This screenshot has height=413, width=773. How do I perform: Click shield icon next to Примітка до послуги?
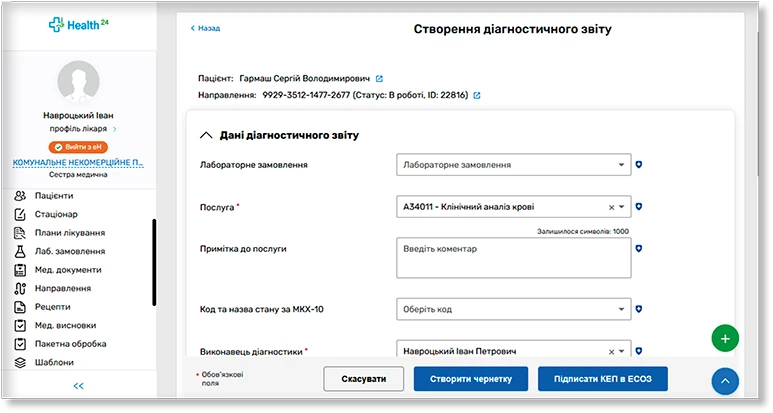[x=638, y=248]
